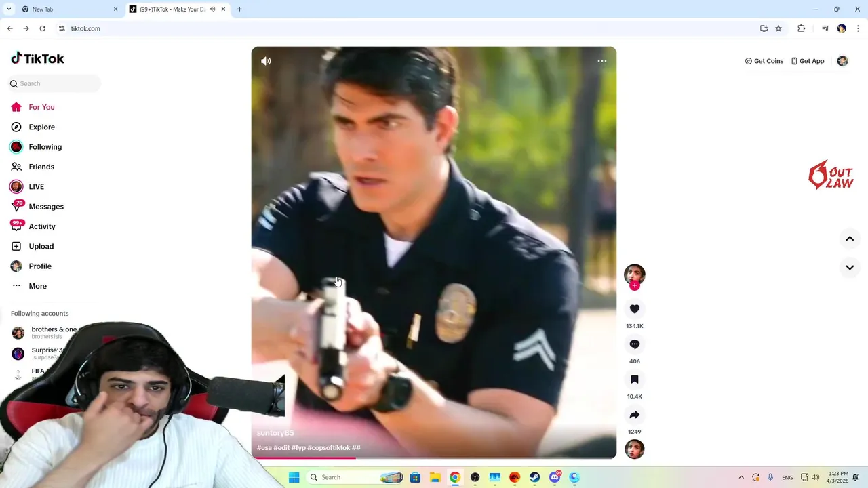The image size is (868, 488).
Task: Share the video with the arrow icon
Action: coord(635,415)
